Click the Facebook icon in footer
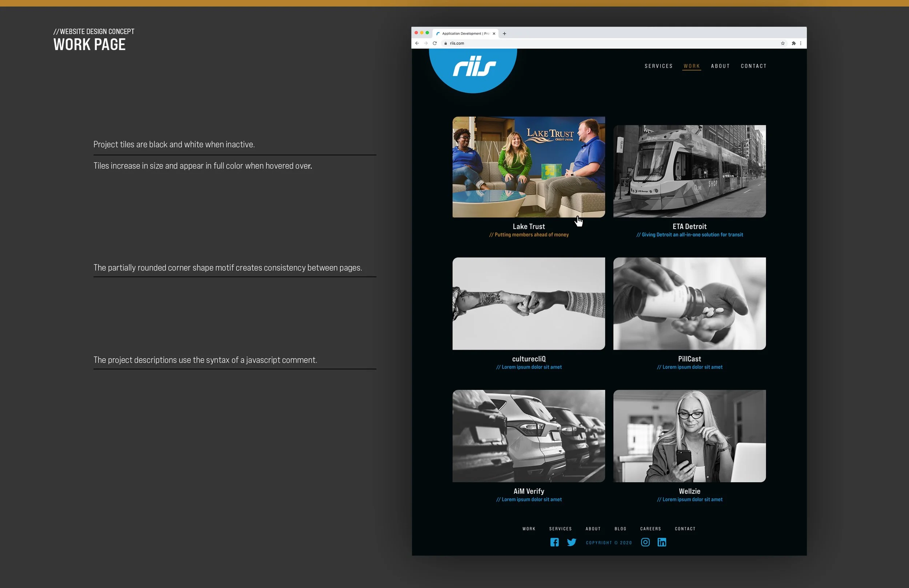 [x=554, y=542]
